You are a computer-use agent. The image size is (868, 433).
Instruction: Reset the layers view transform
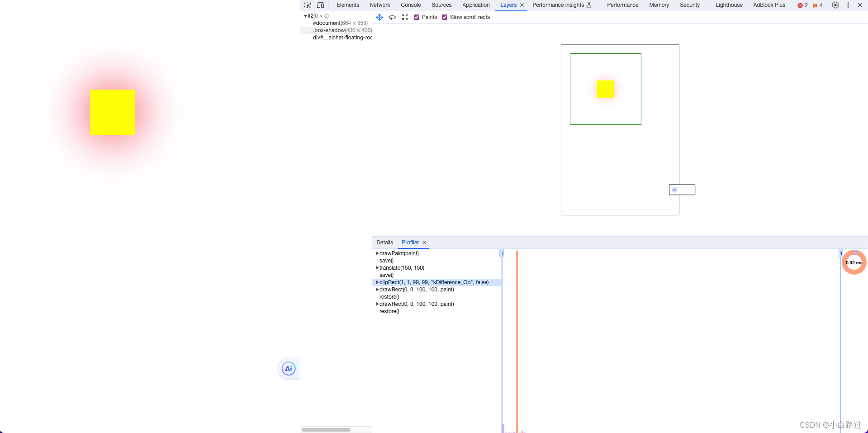405,17
